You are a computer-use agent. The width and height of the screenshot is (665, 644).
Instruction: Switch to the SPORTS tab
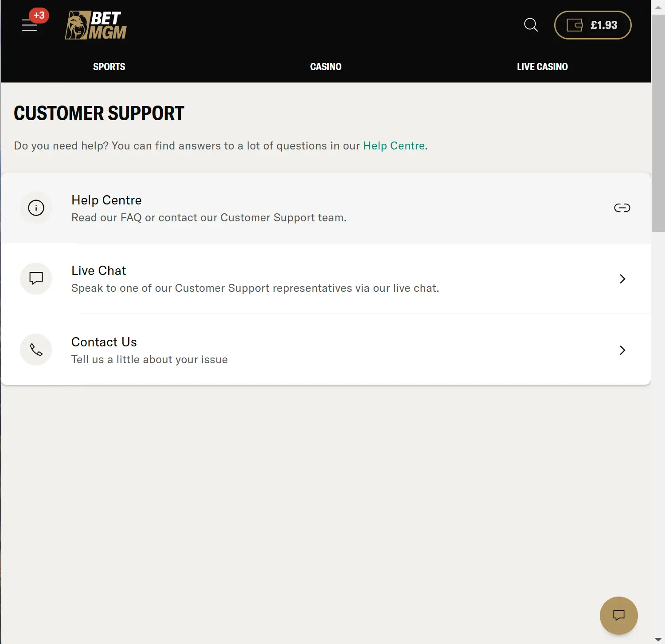click(109, 67)
